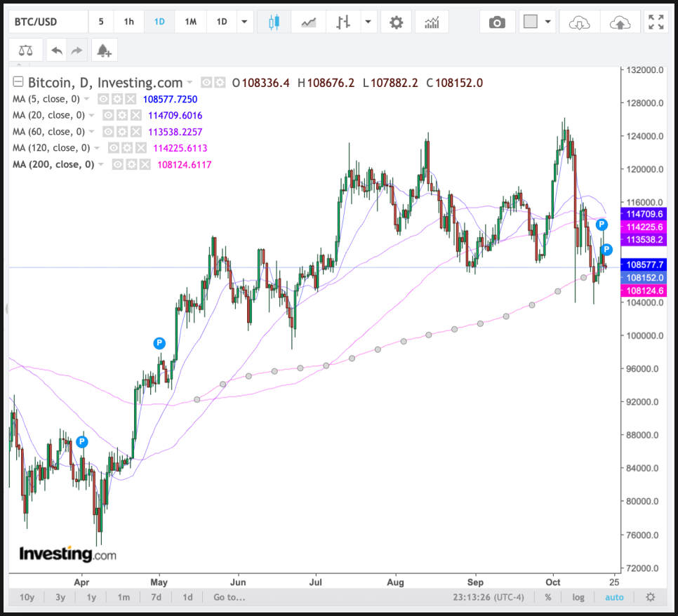Image resolution: width=678 pixels, height=616 pixels.
Task: Click the undo arrow
Action: [x=56, y=51]
